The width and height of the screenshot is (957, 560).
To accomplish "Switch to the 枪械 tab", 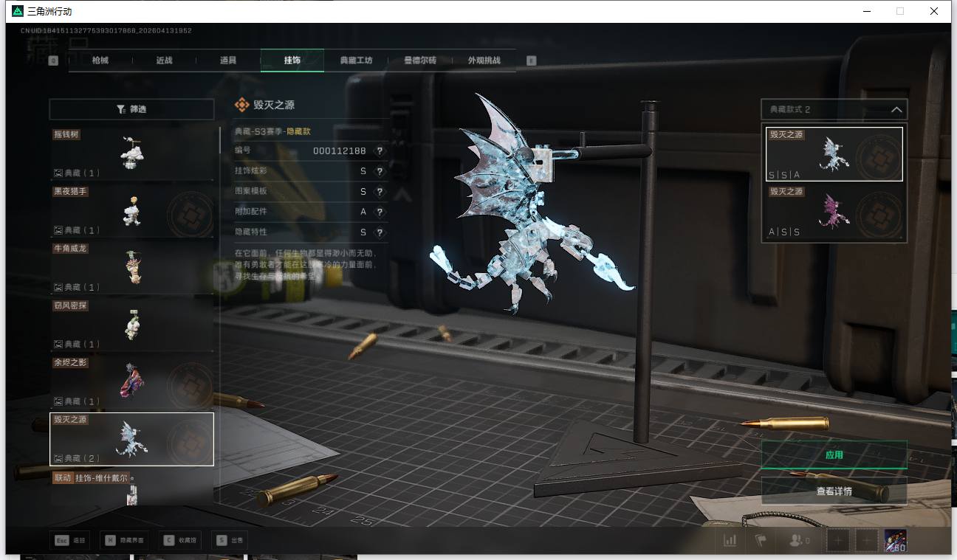I will coord(100,61).
